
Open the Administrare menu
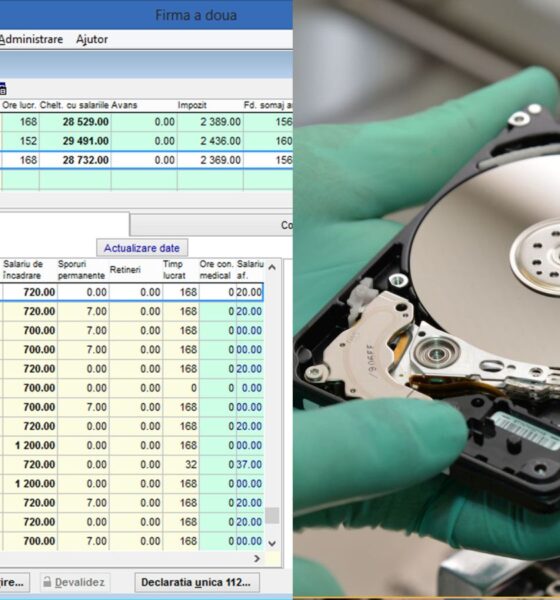[x=31, y=39]
